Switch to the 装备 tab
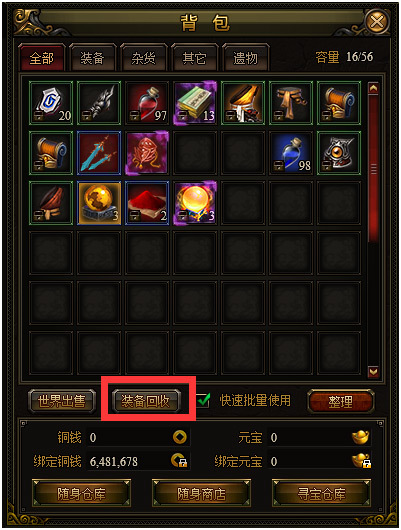401x530 pixels. pyautogui.click(x=92, y=58)
